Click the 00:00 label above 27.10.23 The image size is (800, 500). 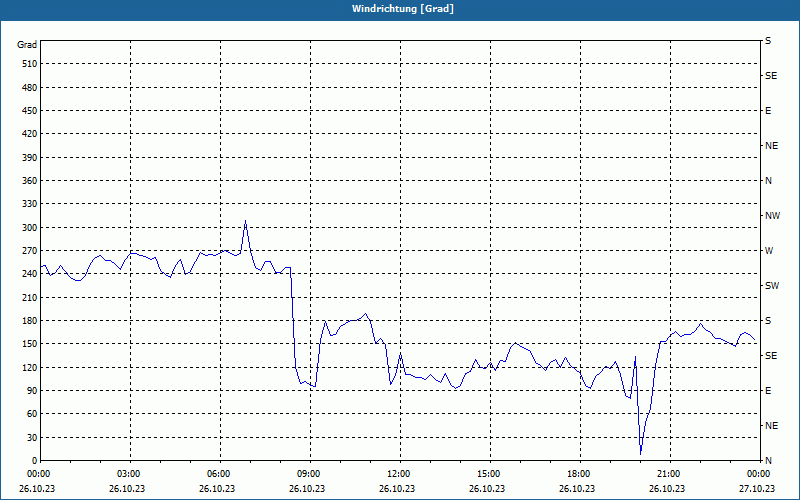(x=758, y=474)
